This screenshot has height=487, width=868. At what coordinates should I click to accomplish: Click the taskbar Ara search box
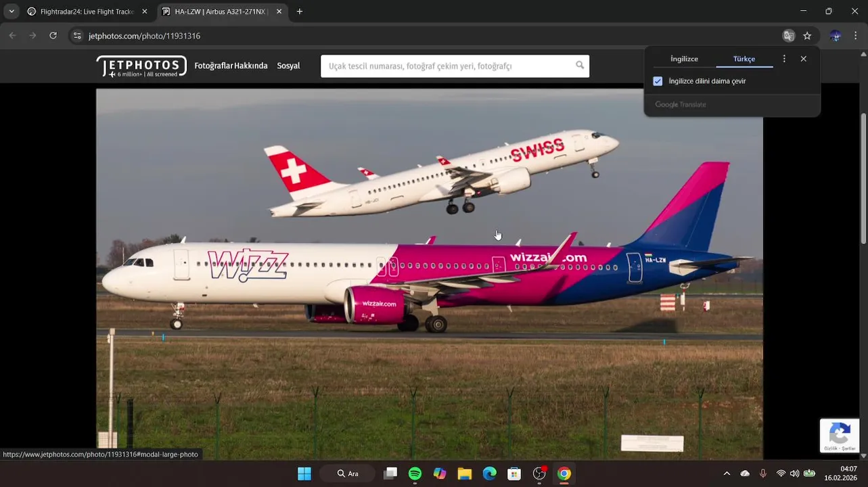[349, 473]
